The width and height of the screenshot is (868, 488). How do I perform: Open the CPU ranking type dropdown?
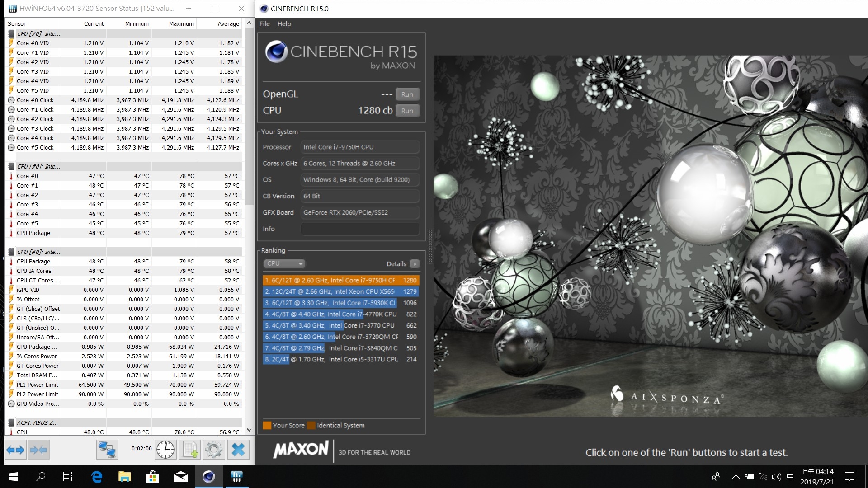pyautogui.click(x=284, y=263)
